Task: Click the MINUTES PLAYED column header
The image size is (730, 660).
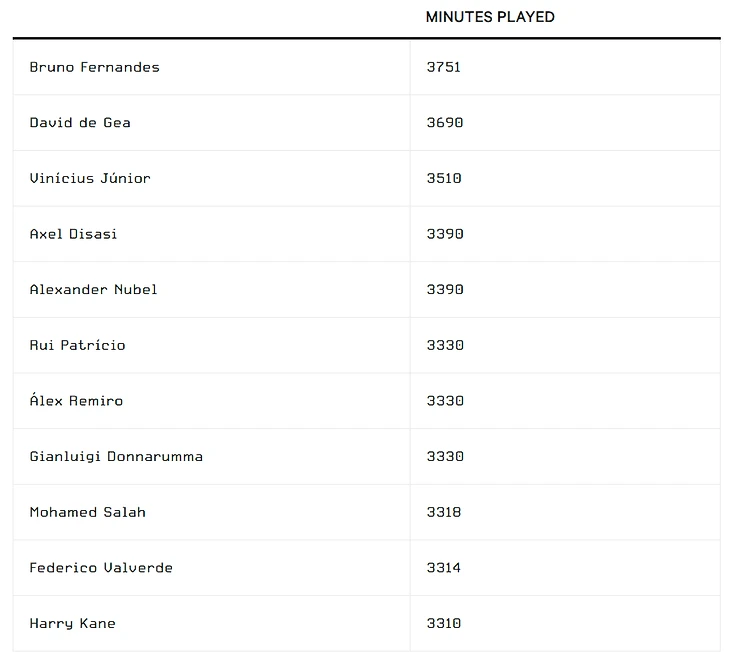Action: coord(490,17)
